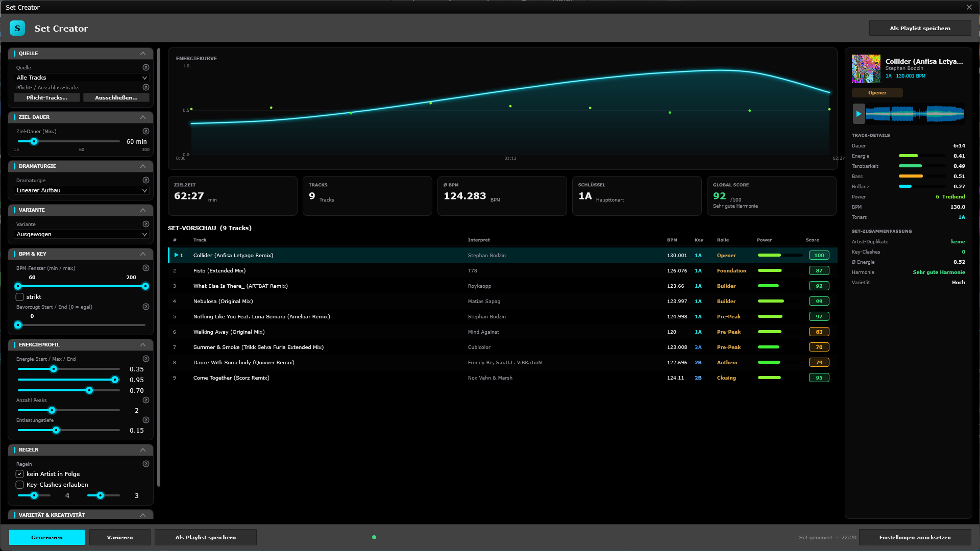Select track What Else Is There_ (ARTBAT Remix)

[503, 286]
